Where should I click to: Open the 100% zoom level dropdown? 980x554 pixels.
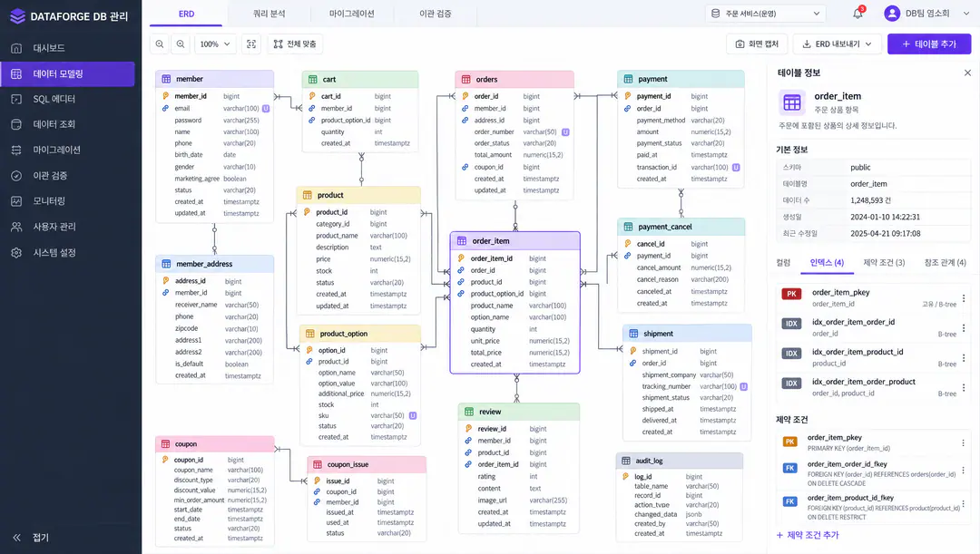215,44
